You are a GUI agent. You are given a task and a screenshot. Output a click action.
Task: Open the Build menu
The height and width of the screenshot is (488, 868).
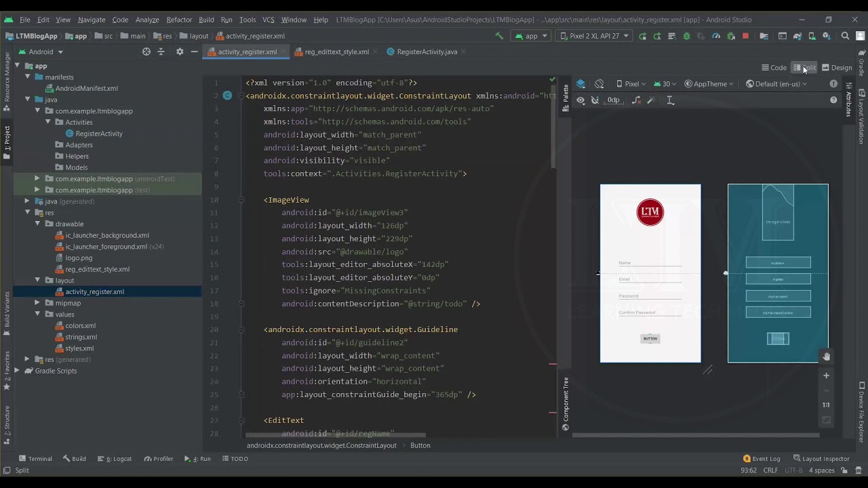tap(206, 20)
